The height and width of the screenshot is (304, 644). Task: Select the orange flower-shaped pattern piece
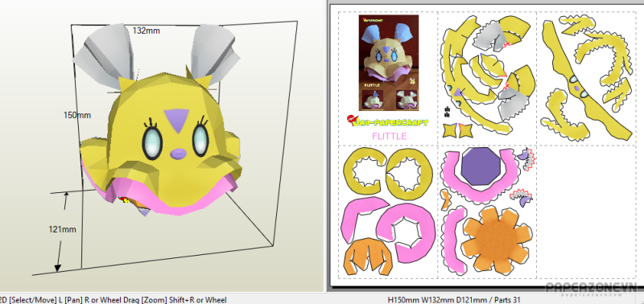click(x=496, y=240)
